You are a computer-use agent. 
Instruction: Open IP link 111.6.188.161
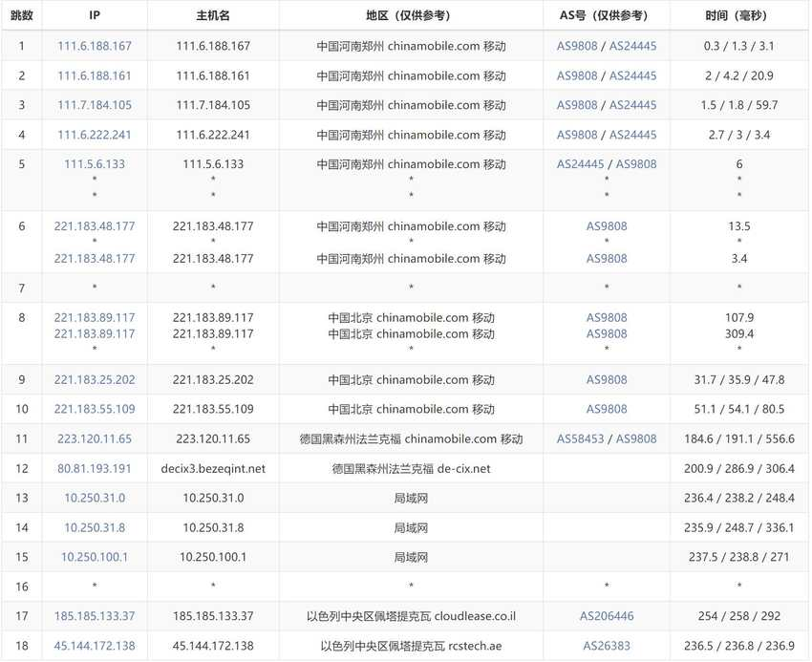(x=95, y=75)
